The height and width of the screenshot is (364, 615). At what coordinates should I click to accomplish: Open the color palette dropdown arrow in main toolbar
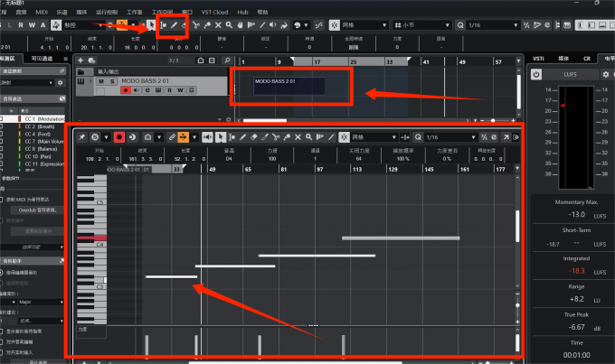pos(307,25)
